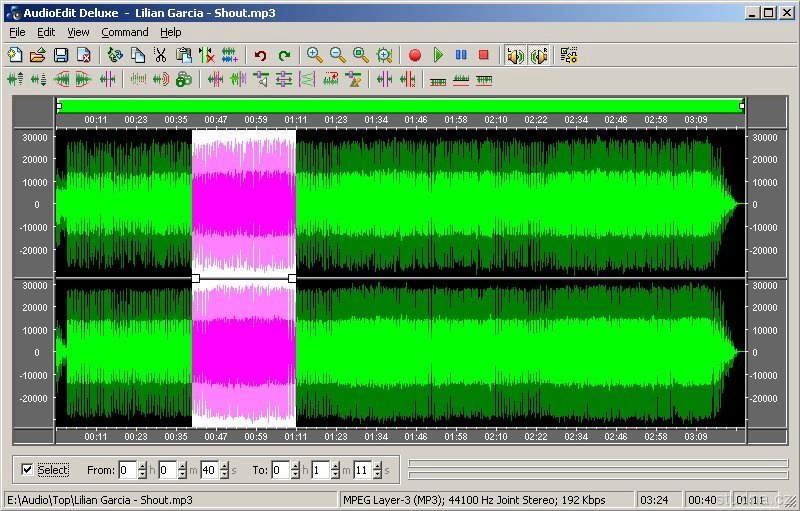Open a file with the folder icon

tap(38, 55)
